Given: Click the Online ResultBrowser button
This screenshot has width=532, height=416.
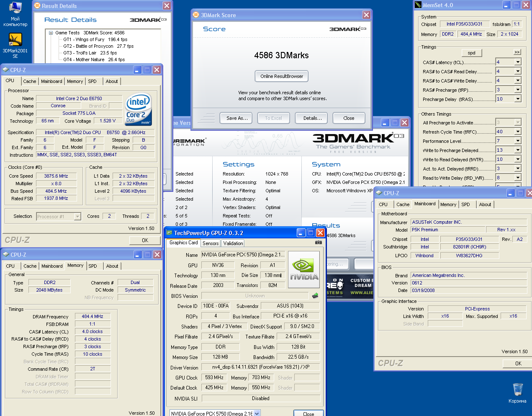Looking at the screenshot, I should coord(282,76).
